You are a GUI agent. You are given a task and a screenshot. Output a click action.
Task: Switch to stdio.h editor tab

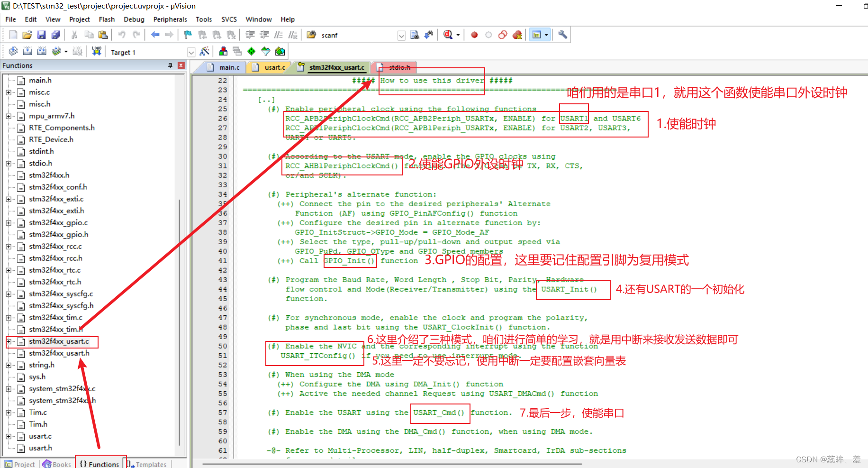tap(394, 67)
